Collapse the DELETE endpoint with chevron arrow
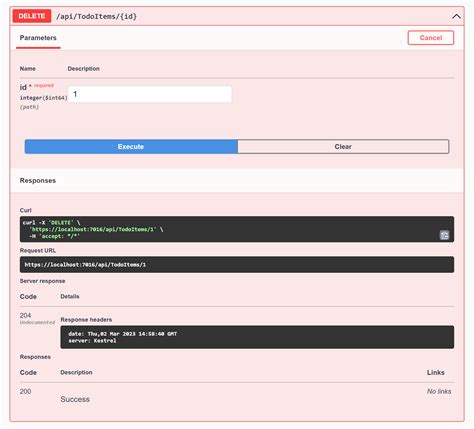This screenshot has height=429, width=474. [x=456, y=16]
